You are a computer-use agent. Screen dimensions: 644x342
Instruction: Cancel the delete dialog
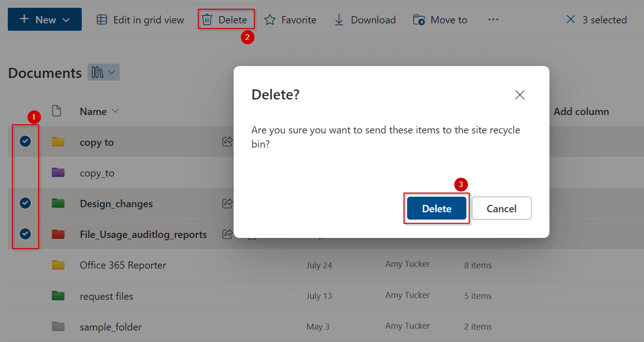point(501,208)
